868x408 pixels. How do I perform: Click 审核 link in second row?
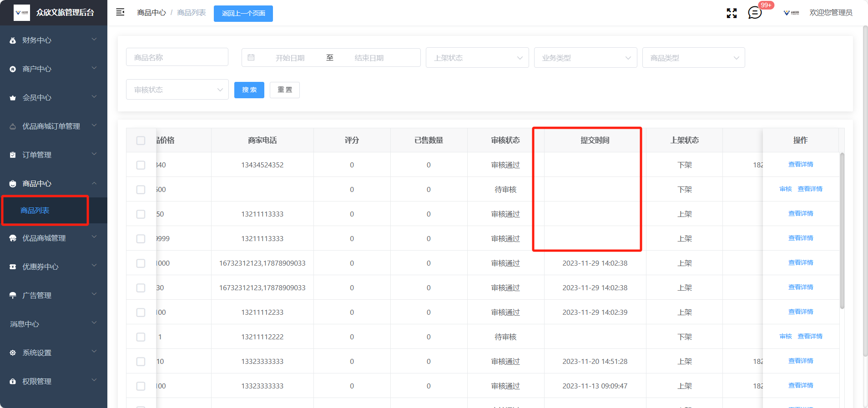coord(786,189)
